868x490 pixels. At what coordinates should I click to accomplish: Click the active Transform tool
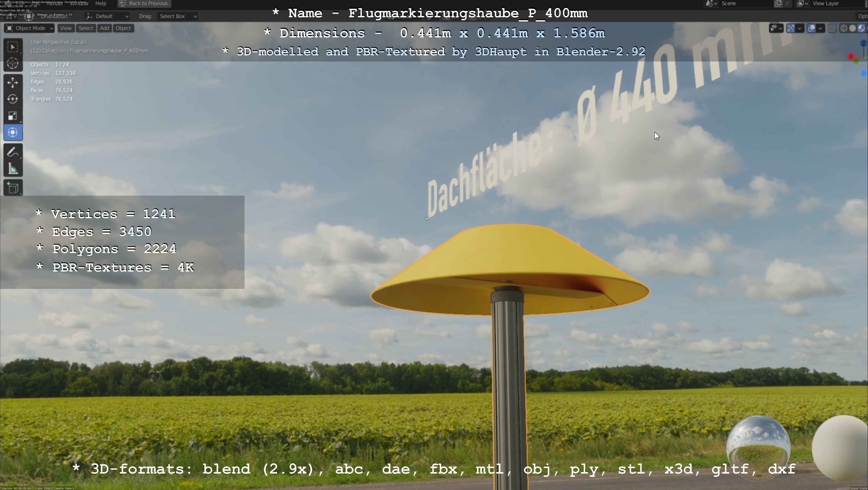coord(13,132)
